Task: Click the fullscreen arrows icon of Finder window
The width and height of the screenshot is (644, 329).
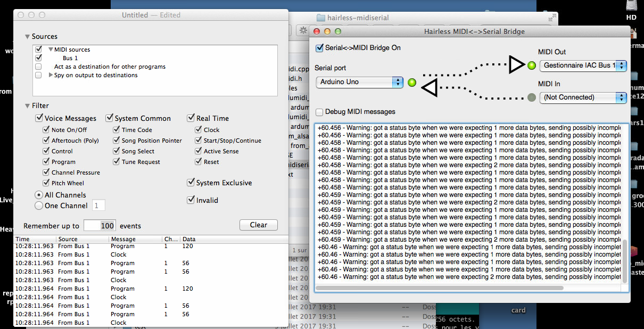Action: coord(552,18)
